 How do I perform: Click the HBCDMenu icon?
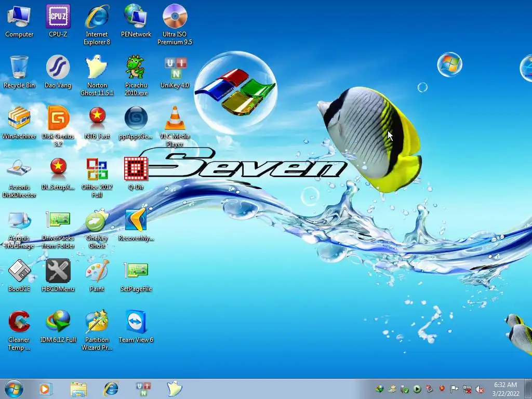click(58, 276)
